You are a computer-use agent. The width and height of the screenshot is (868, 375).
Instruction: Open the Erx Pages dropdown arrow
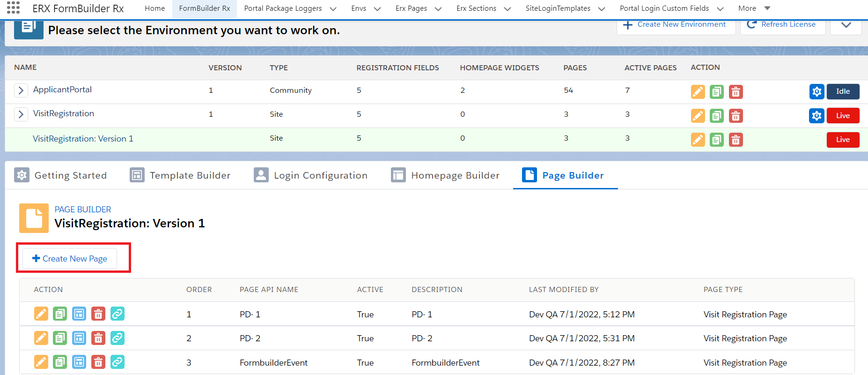click(x=438, y=8)
